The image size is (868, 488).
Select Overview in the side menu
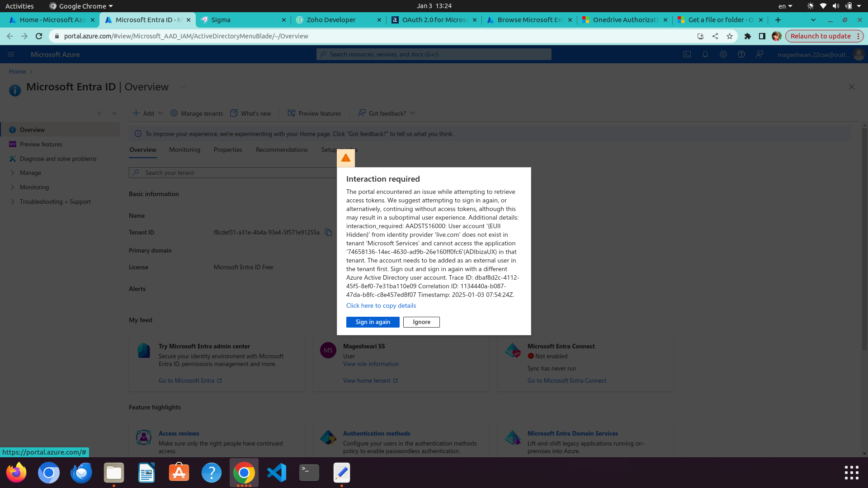pos(60,130)
